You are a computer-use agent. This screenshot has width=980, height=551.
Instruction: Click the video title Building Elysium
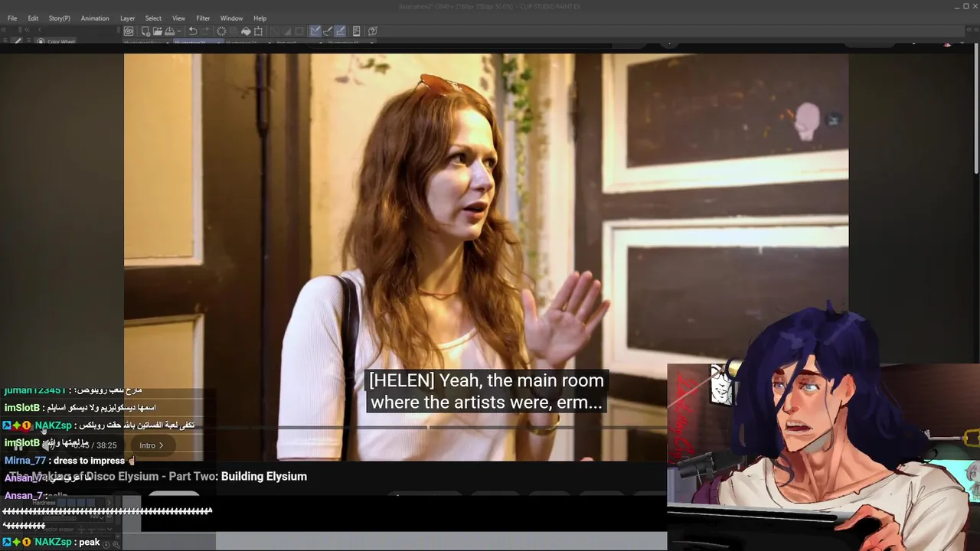coord(264,476)
